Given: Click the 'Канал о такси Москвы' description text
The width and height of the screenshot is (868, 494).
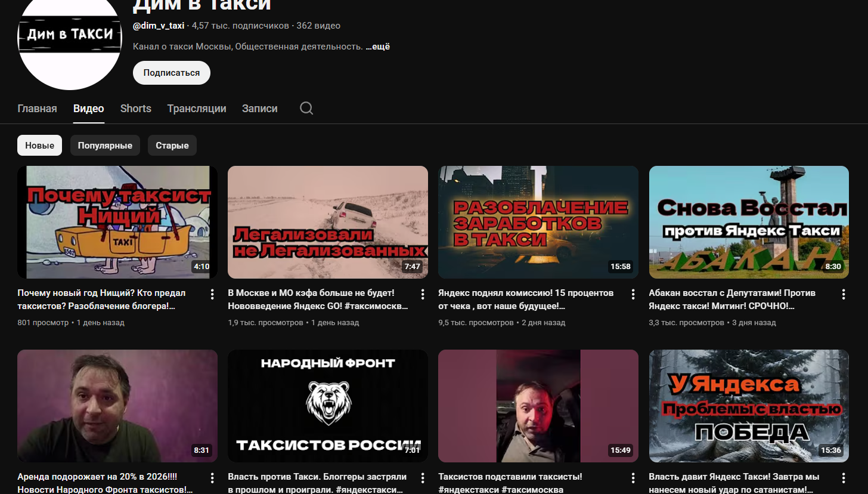Looking at the screenshot, I should pyautogui.click(x=248, y=47).
